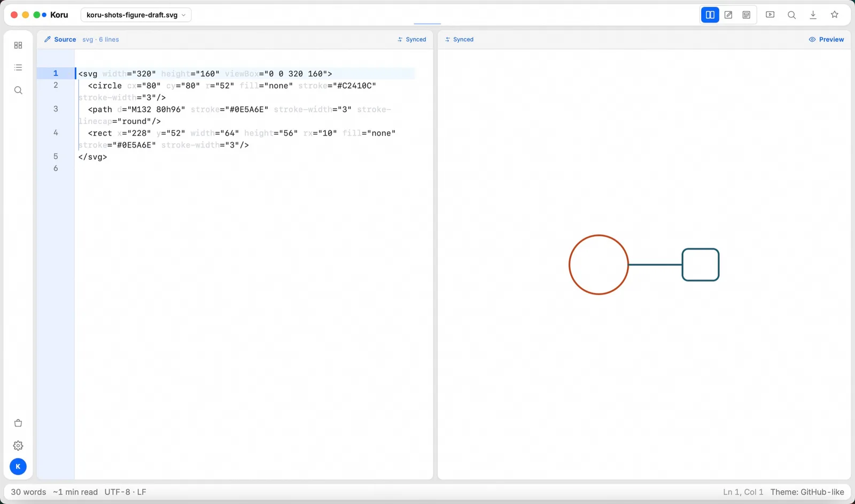The width and height of the screenshot is (855, 504).
Task: Click line number 1 in gutter
Action: coord(56,73)
